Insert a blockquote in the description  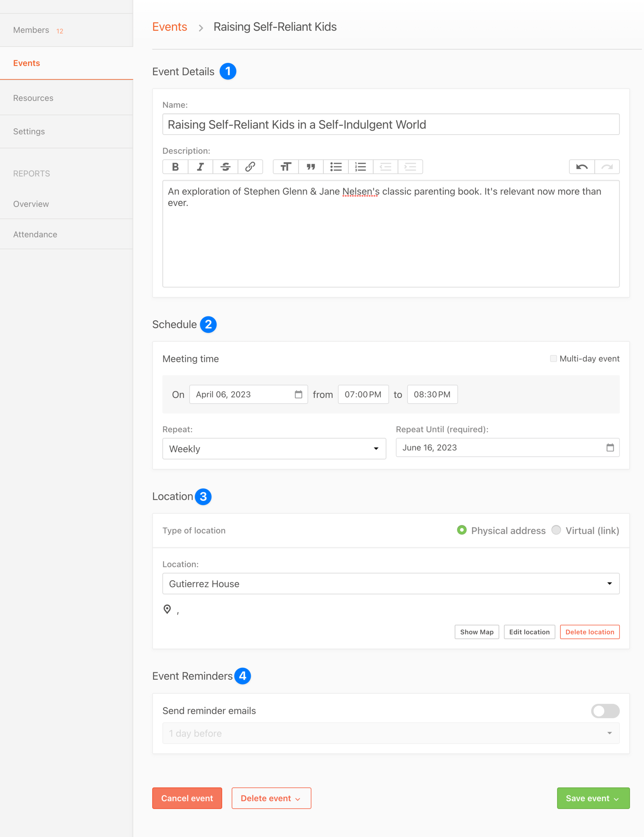pos(310,167)
